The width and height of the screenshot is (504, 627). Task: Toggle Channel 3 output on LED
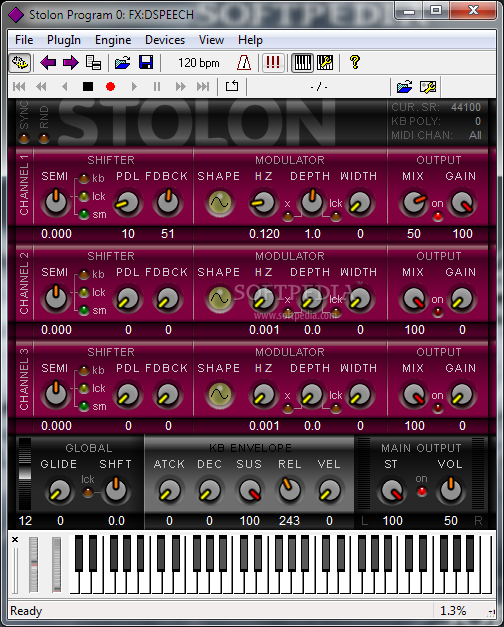point(438,408)
